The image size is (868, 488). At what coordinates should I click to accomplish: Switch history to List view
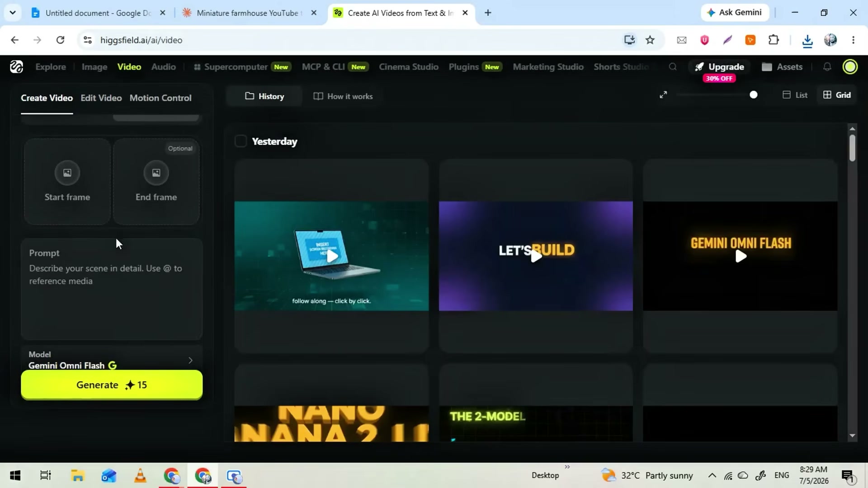coord(795,95)
